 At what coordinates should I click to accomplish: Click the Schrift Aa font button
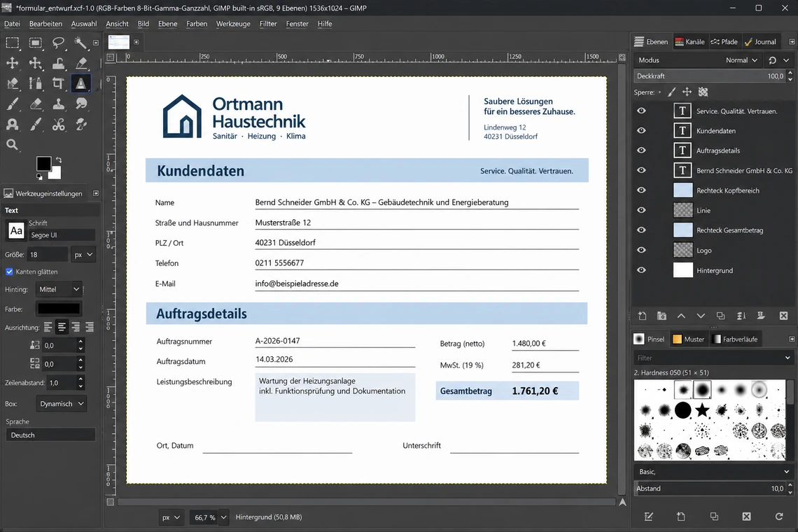coord(16,230)
